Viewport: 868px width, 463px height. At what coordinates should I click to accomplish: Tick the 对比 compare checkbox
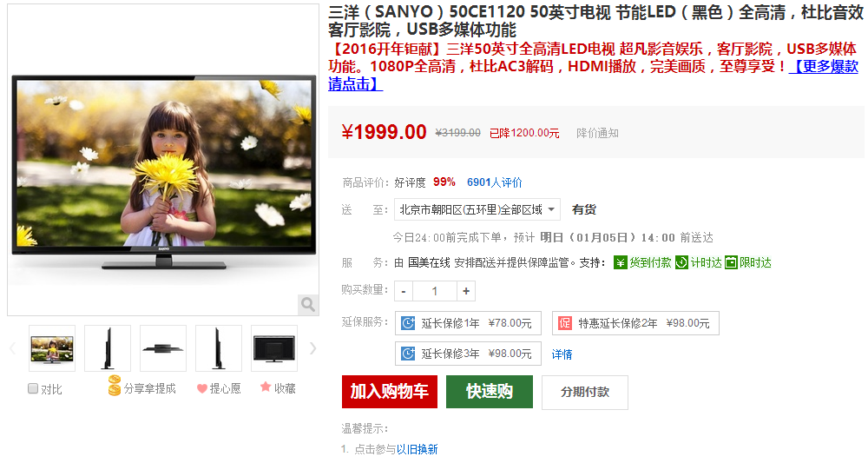tap(33, 389)
